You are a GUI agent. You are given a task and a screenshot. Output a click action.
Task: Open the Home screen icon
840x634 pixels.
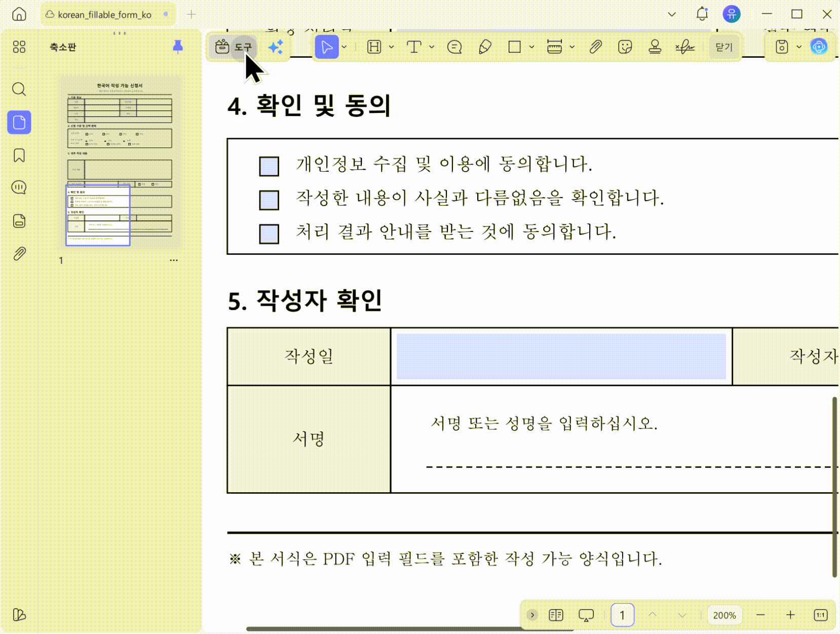pos(19,14)
